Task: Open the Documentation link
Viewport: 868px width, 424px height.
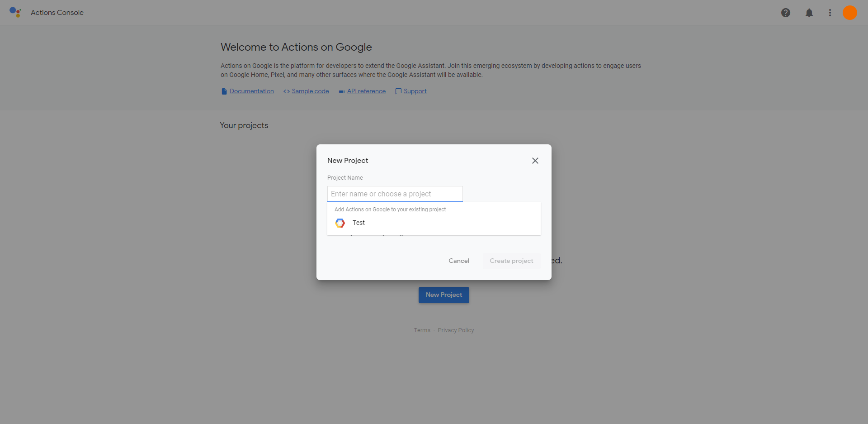Action: tap(252, 91)
